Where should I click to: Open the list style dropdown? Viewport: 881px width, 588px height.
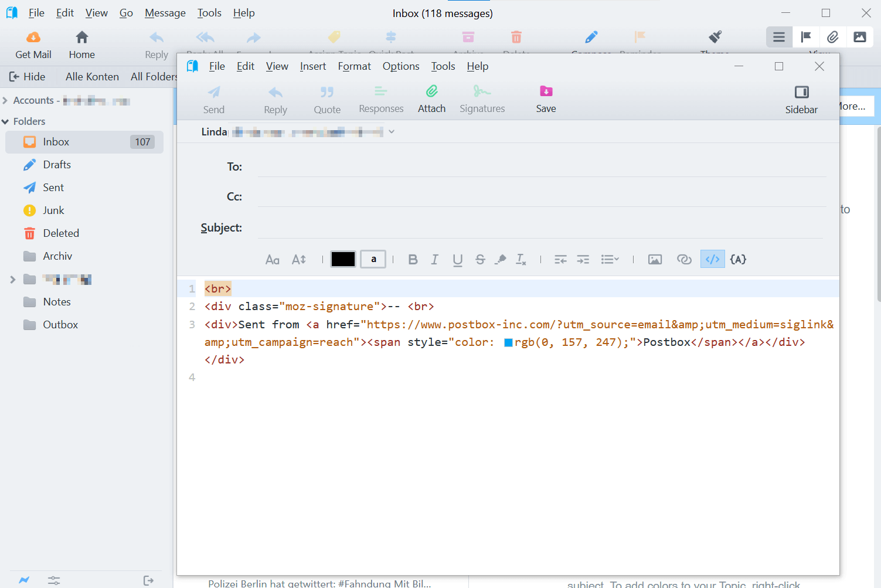click(610, 260)
